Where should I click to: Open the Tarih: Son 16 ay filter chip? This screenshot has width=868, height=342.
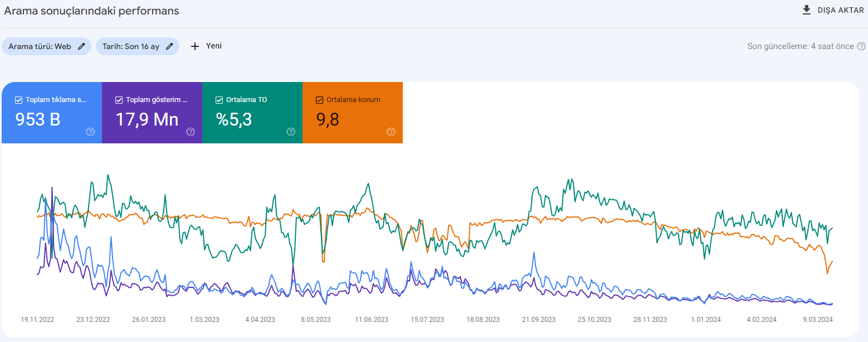(138, 46)
